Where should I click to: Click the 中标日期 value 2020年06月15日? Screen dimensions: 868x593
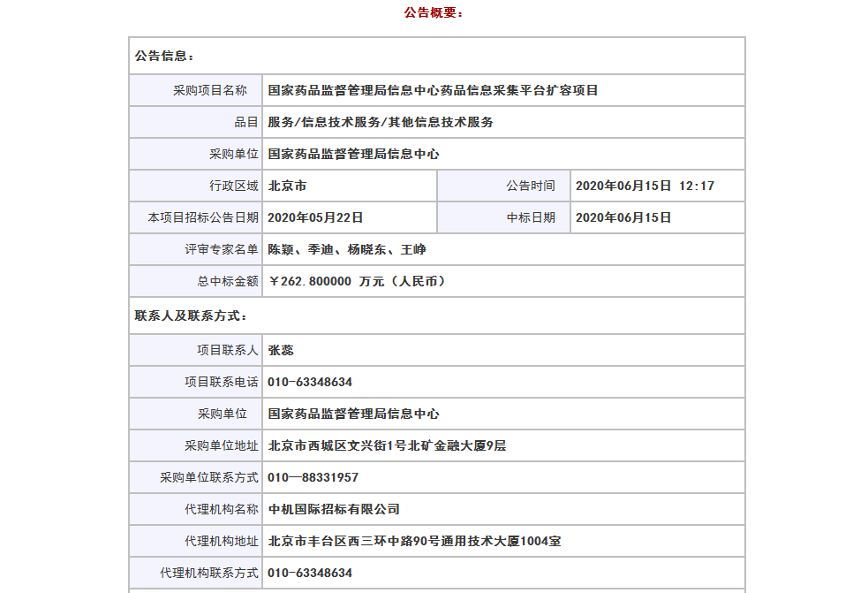pos(623,217)
